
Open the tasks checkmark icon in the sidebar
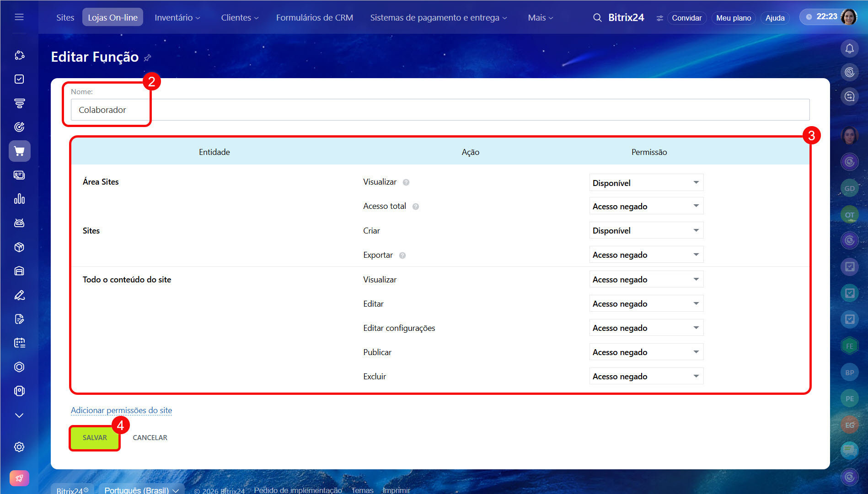point(19,79)
